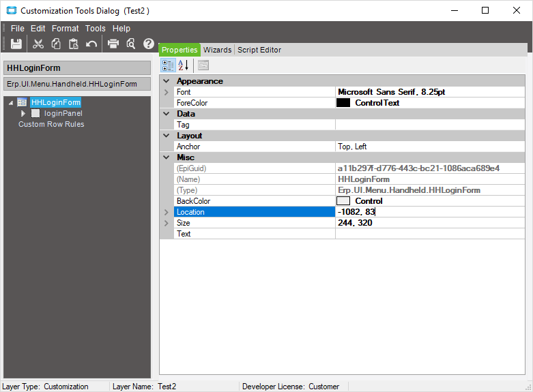
Task: Click the Undo arrow icon
Action: pos(91,44)
